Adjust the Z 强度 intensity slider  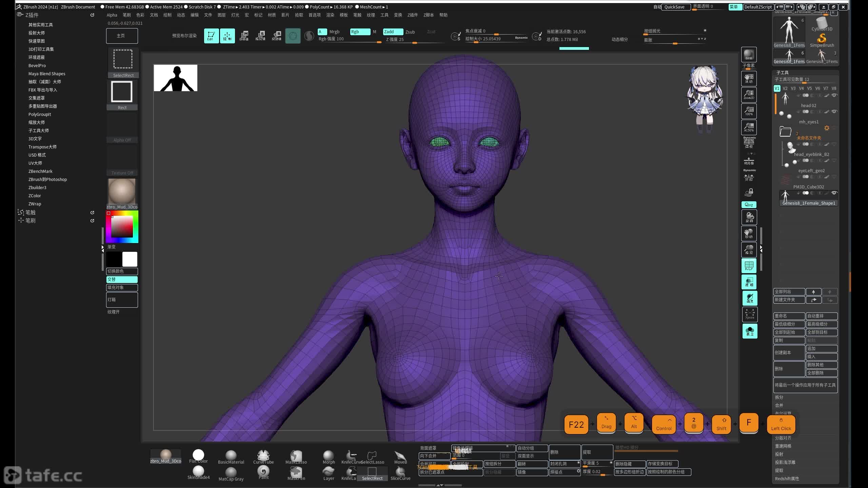414,40
